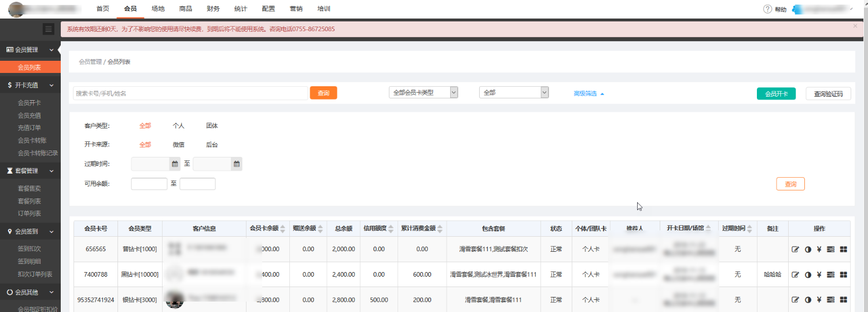Open the 场地 top menu
Image resolution: width=868 pixels, height=312 pixels.
coord(158,9)
